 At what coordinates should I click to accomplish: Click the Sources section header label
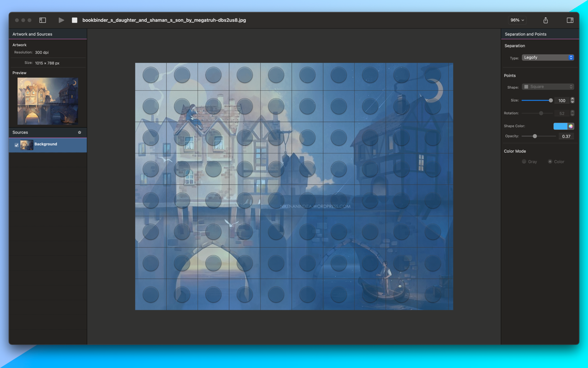(x=20, y=132)
